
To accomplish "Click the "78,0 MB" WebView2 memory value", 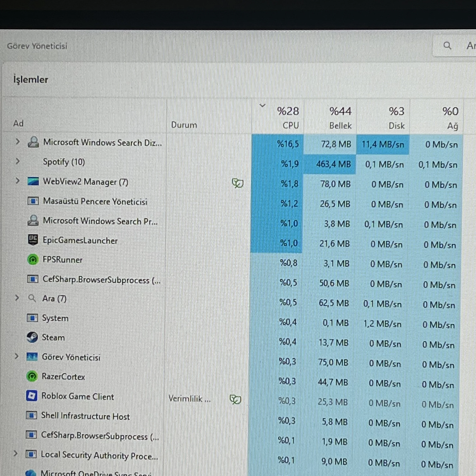I will (x=335, y=184).
